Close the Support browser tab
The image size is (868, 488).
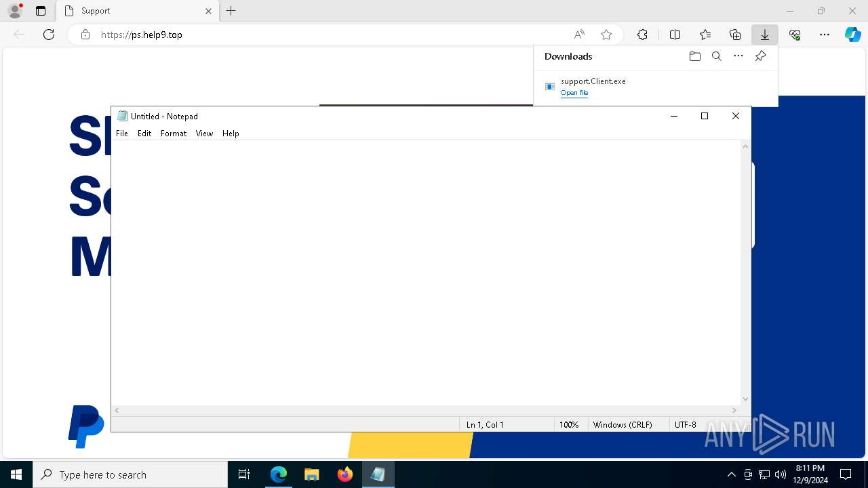[x=208, y=11]
